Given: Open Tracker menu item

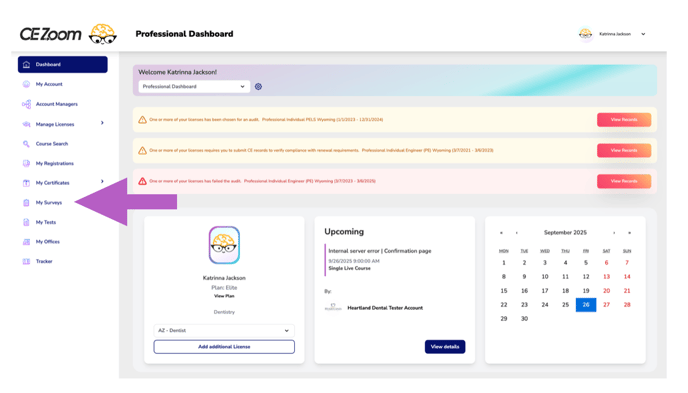Looking at the screenshot, I should (44, 261).
